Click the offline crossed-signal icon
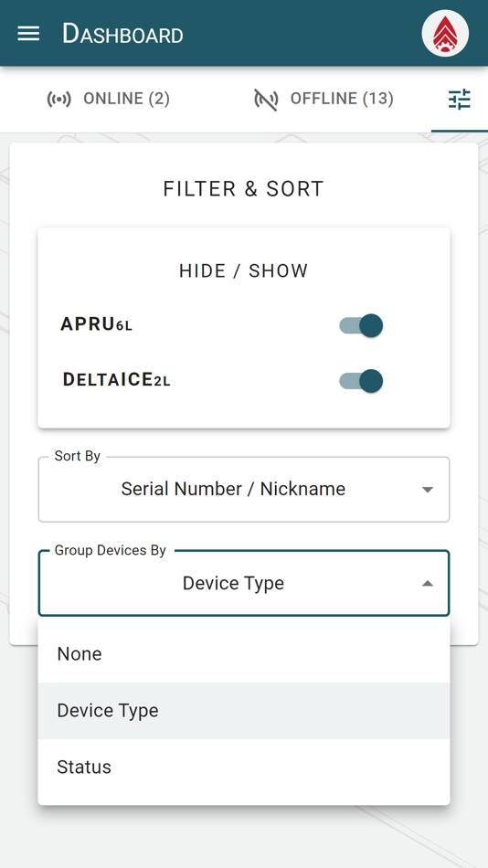The height and width of the screenshot is (868, 488). coord(267,99)
